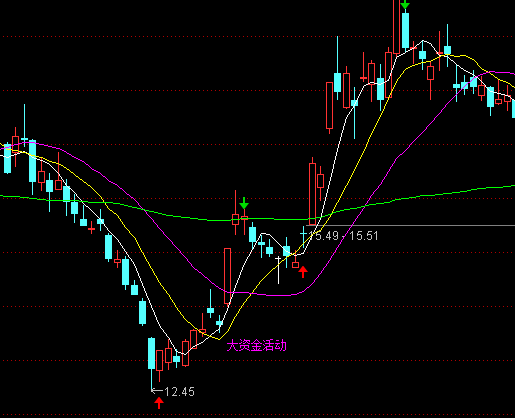Select the white candlestick left of the red up arrow

point(278,270)
